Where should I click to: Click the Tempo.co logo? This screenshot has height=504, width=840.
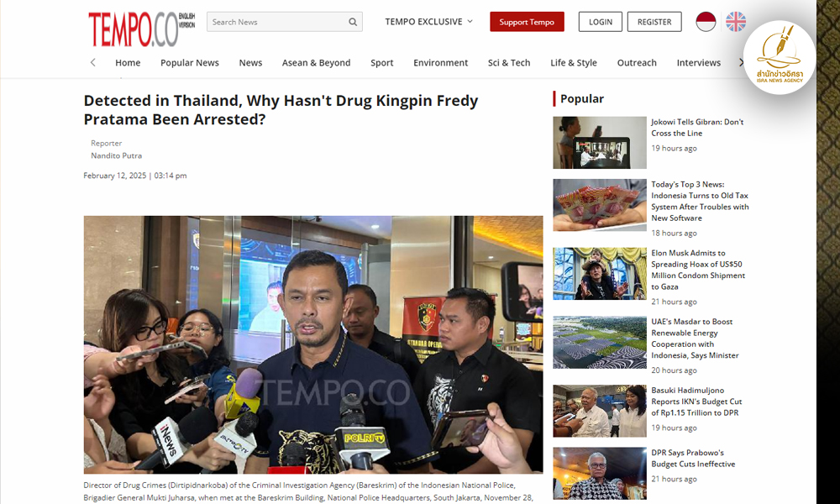tap(141, 29)
